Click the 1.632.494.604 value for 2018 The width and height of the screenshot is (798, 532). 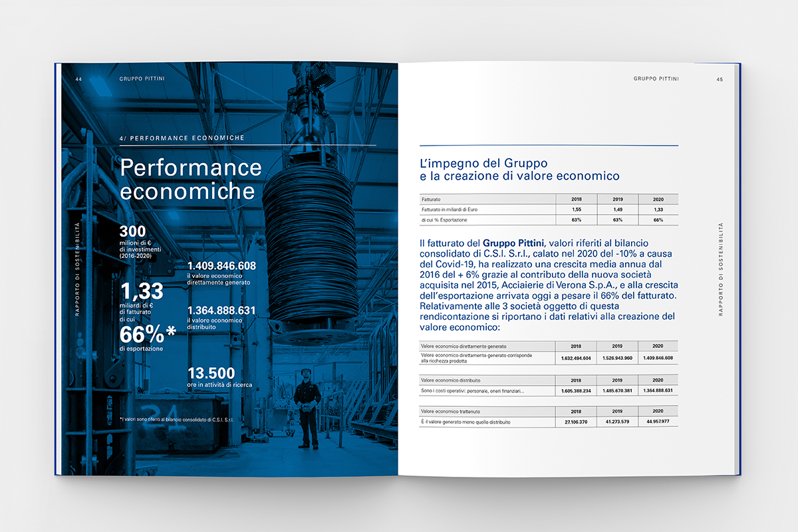576,358
